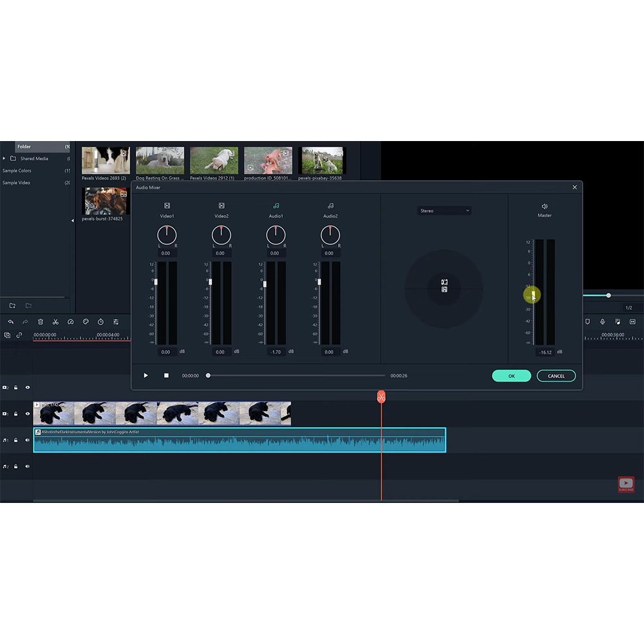Click CANCEL in the Audio Mixer

click(x=556, y=376)
